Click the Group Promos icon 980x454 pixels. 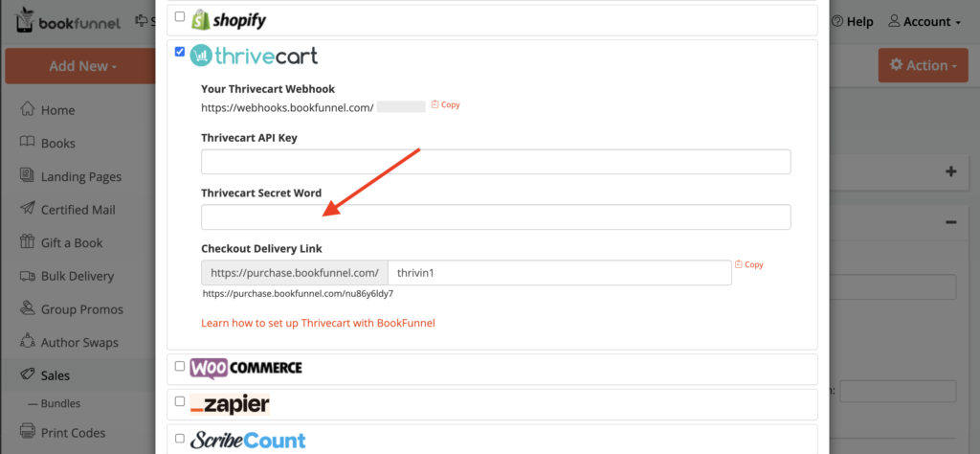pos(27,308)
